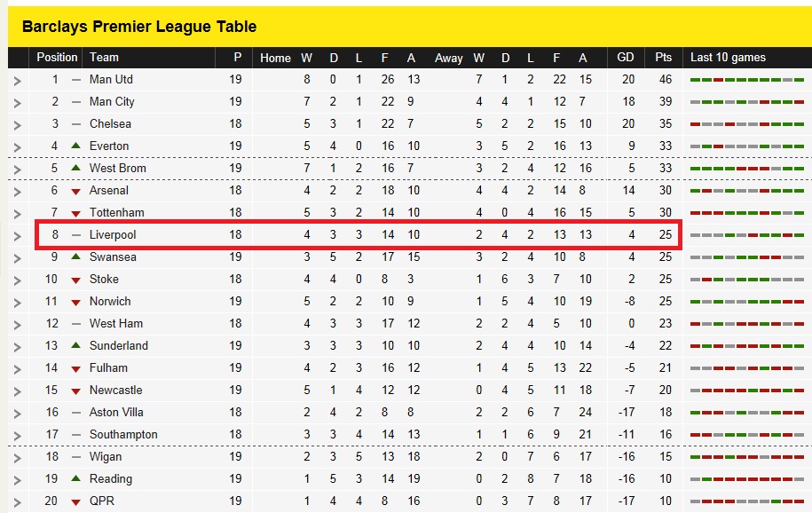Open the Chelsea team link
This screenshot has height=513, width=812.
tap(110, 124)
